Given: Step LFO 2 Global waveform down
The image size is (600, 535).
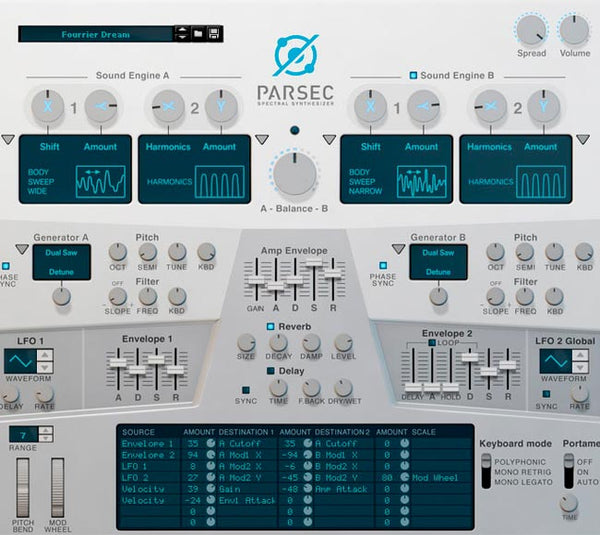Looking at the screenshot, I should pyautogui.click(x=580, y=367).
